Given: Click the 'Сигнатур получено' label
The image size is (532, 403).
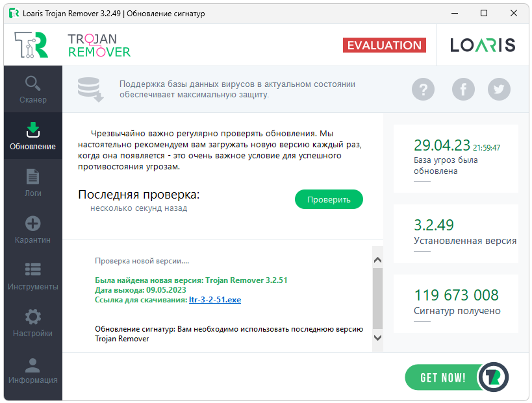Looking at the screenshot, I should pos(457,311).
